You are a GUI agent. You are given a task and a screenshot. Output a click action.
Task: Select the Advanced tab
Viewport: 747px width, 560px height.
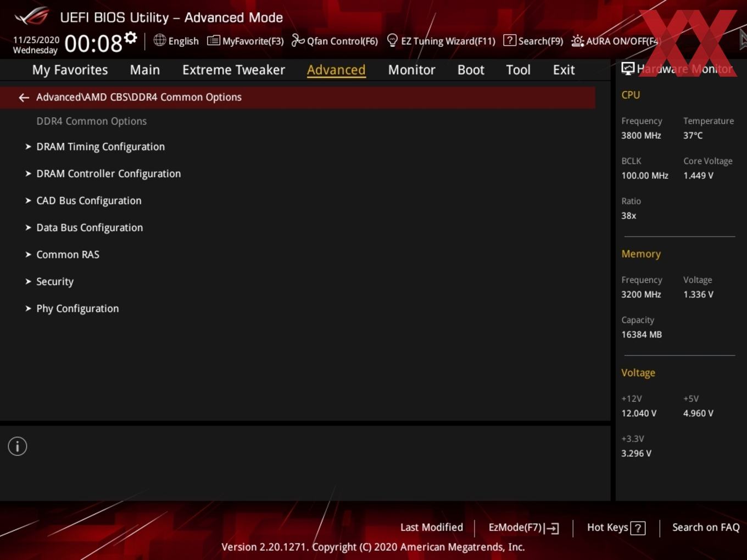(336, 70)
